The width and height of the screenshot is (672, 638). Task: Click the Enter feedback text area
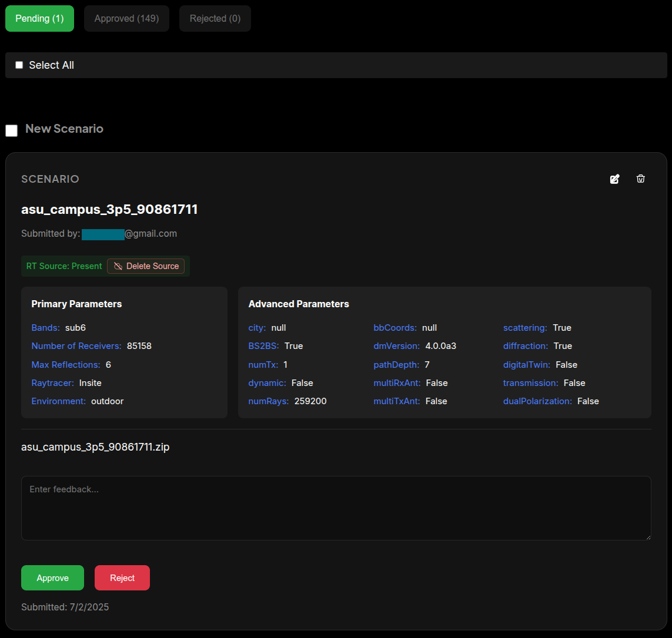336,507
